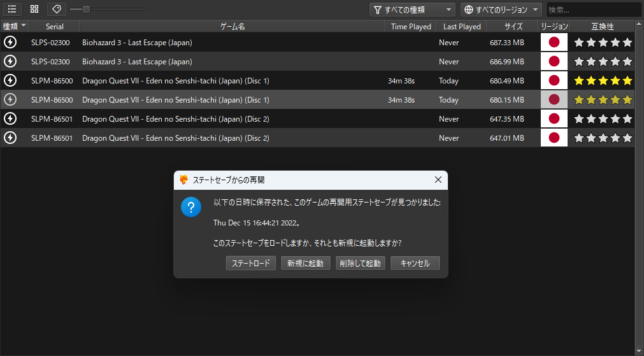Focus the 検索 search field
The image size is (644, 356).
(x=594, y=10)
